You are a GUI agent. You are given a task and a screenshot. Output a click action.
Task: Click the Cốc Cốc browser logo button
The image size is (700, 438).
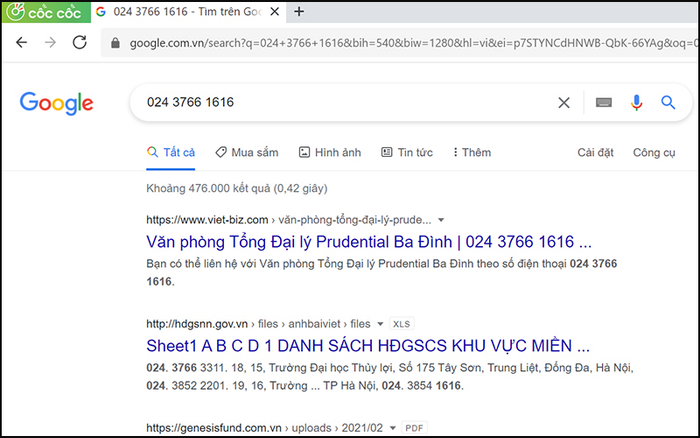pyautogui.click(x=45, y=12)
